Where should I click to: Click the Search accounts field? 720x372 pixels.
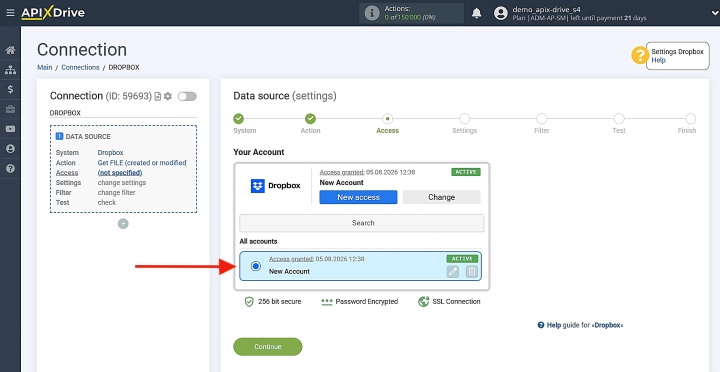[362, 223]
